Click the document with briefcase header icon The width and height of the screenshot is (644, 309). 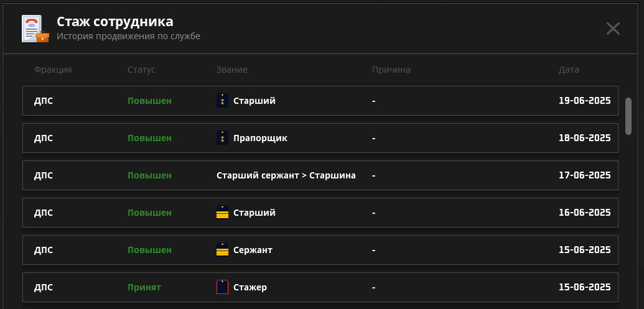tap(35, 29)
